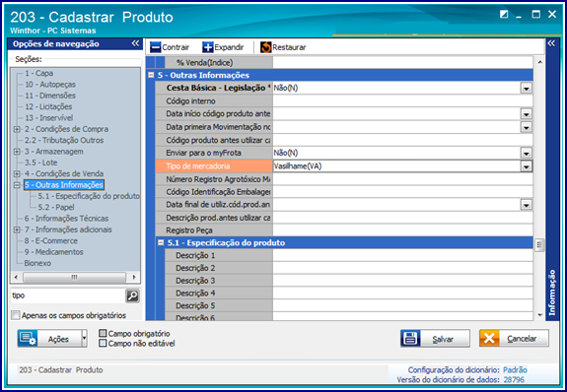Click the Contrair toolbar button

[170, 47]
